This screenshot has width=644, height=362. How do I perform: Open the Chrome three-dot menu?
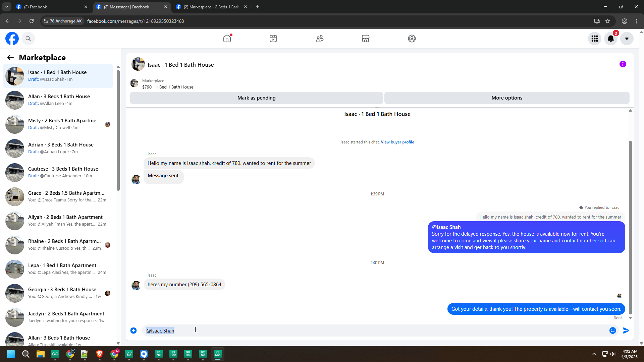point(637,21)
